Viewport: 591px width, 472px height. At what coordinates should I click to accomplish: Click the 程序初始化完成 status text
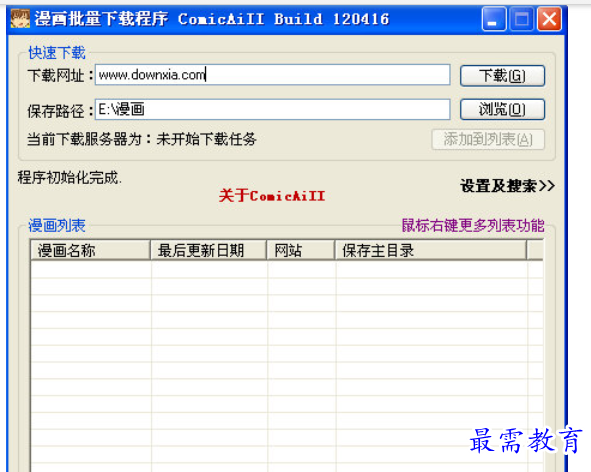click(70, 178)
